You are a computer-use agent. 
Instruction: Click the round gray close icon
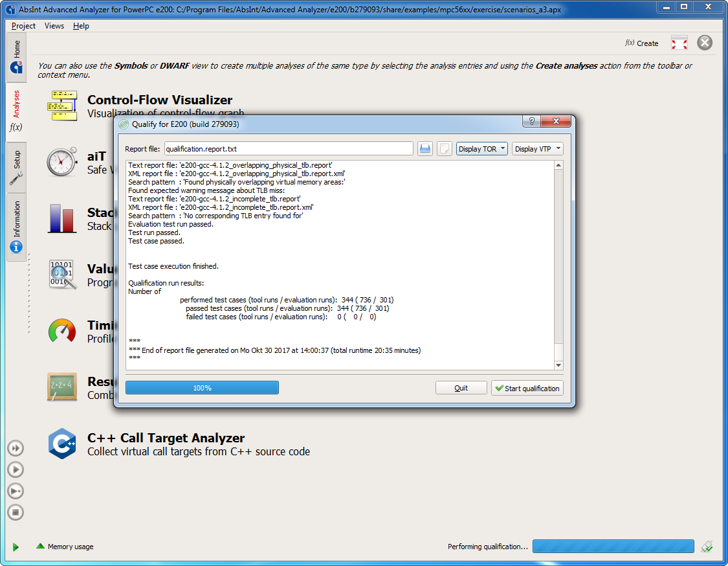(x=704, y=43)
